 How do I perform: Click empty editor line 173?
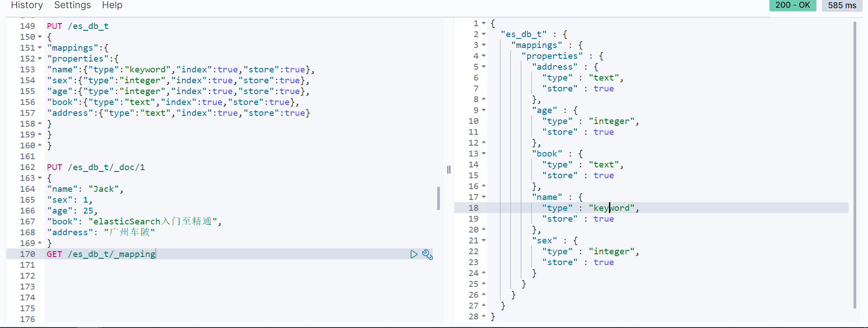[x=240, y=287]
